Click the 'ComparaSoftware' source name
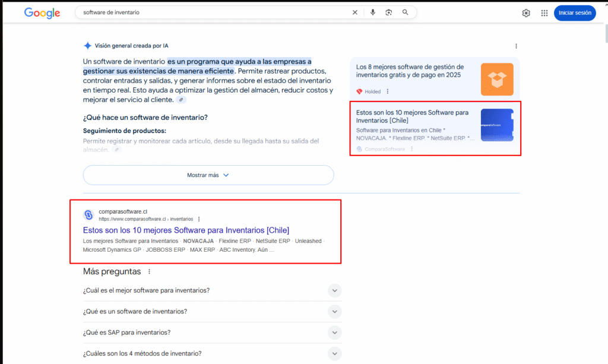The width and height of the screenshot is (608, 364). [x=385, y=149]
